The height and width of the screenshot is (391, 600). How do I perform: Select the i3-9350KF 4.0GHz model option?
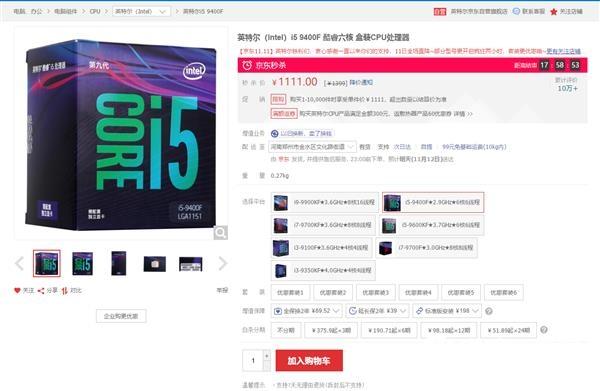(323, 270)
